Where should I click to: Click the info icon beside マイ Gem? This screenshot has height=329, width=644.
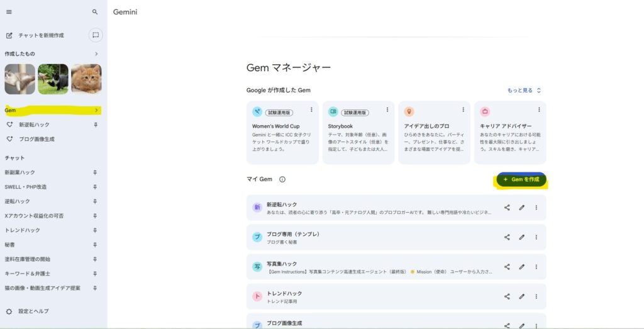[282, 179]
